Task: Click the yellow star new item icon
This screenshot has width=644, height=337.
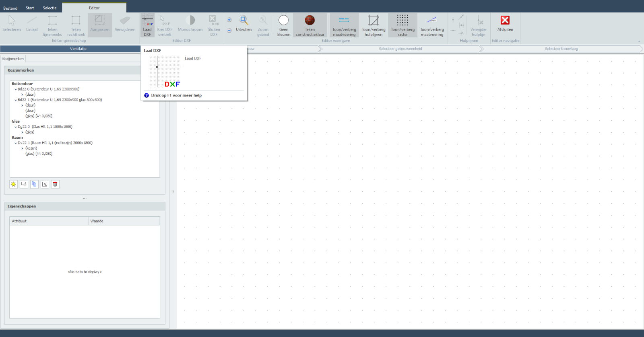Action: pos(14,184)
